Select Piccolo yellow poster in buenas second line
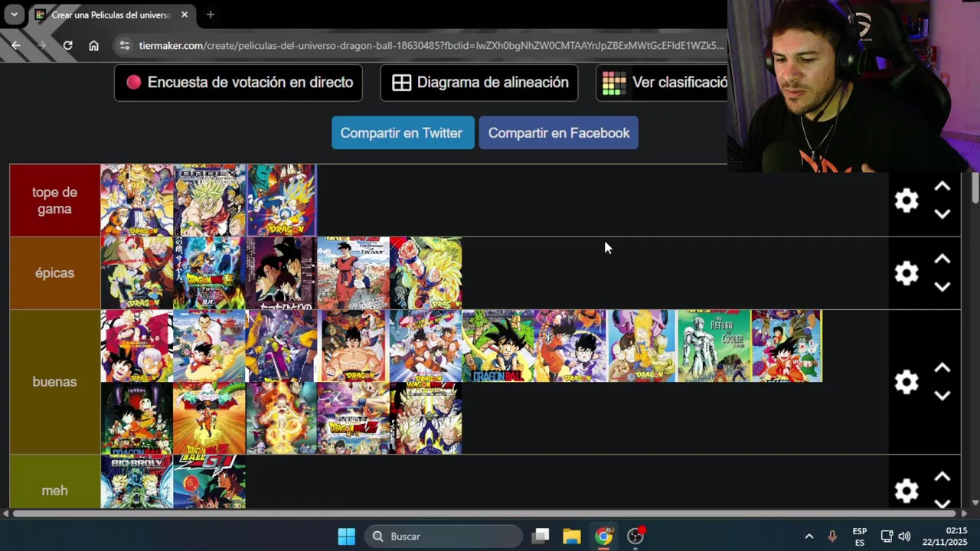This screenshot has height=551, width=980. (209, 419)
